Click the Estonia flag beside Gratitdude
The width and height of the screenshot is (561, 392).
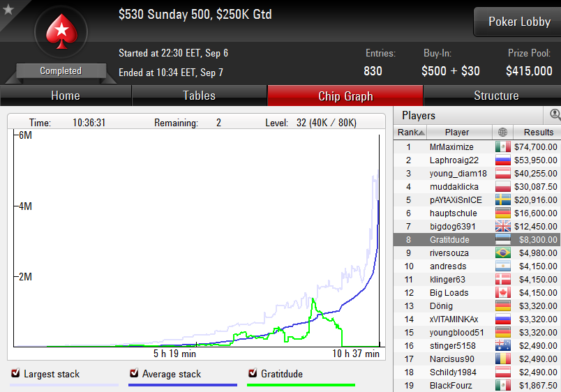pyautogui.click(x=502, y=240)
